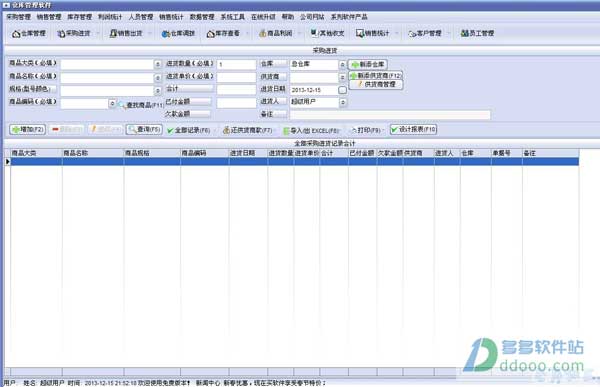Open 库存查看 toolbar item

pyautogui.click(x=223, y=34)
